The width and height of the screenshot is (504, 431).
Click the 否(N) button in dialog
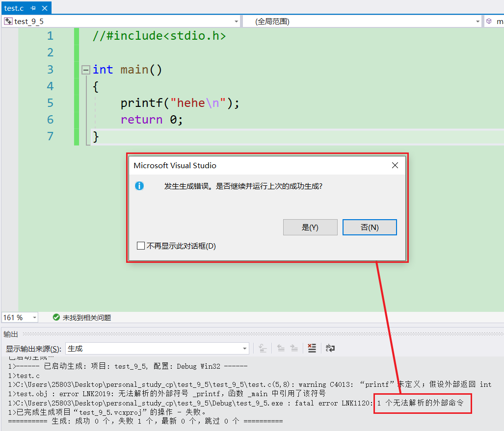[370, 228]
